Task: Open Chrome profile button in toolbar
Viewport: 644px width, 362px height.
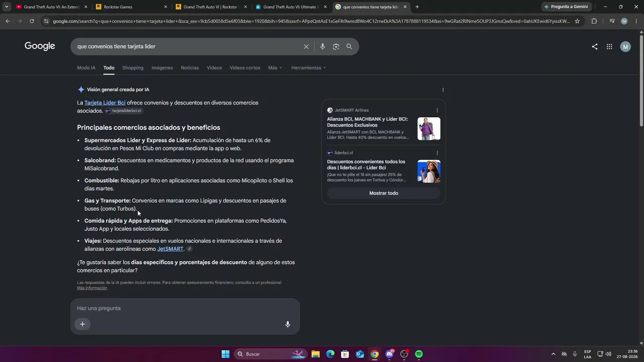Action: (624, 21)
